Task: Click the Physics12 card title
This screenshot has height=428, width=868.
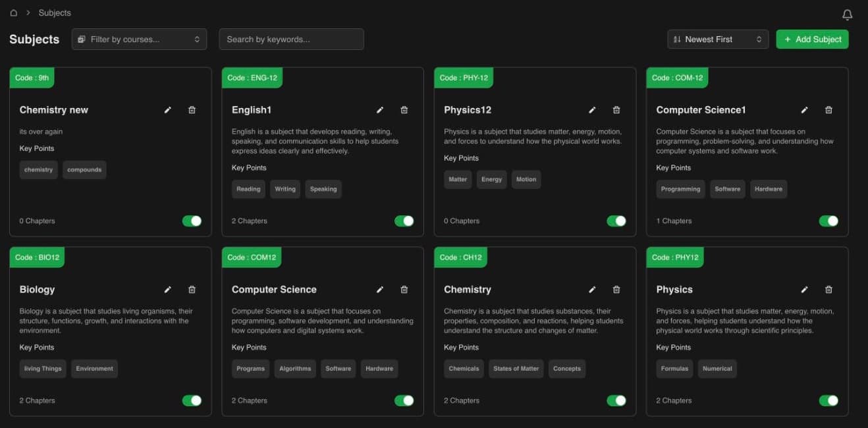Action: (468, 110)
